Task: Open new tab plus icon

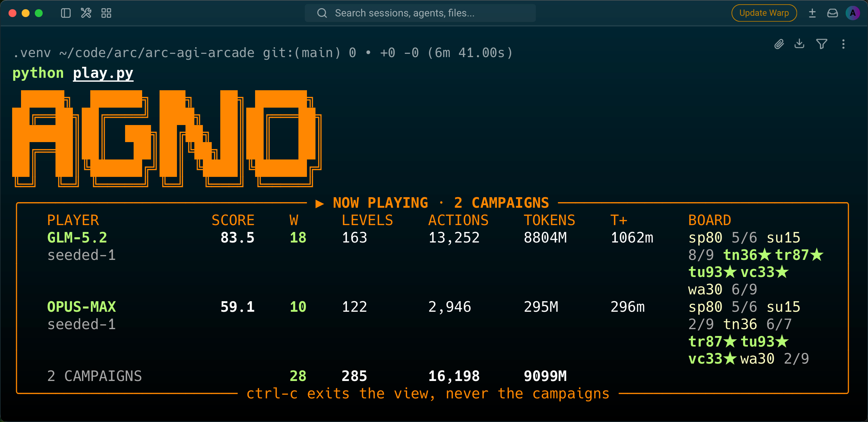Action: (x=813, y=13)
